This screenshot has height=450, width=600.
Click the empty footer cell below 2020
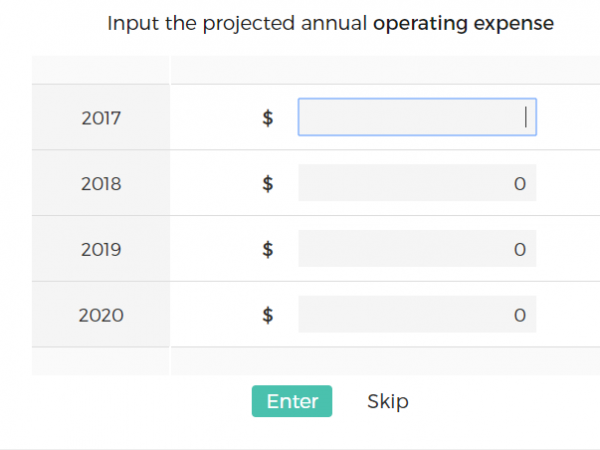pyautogui.click(x=101, y=361)
